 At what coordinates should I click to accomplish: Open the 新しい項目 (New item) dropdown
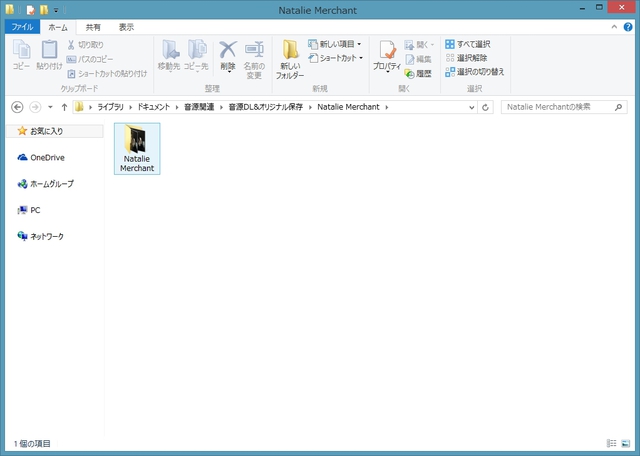point(335,45)
